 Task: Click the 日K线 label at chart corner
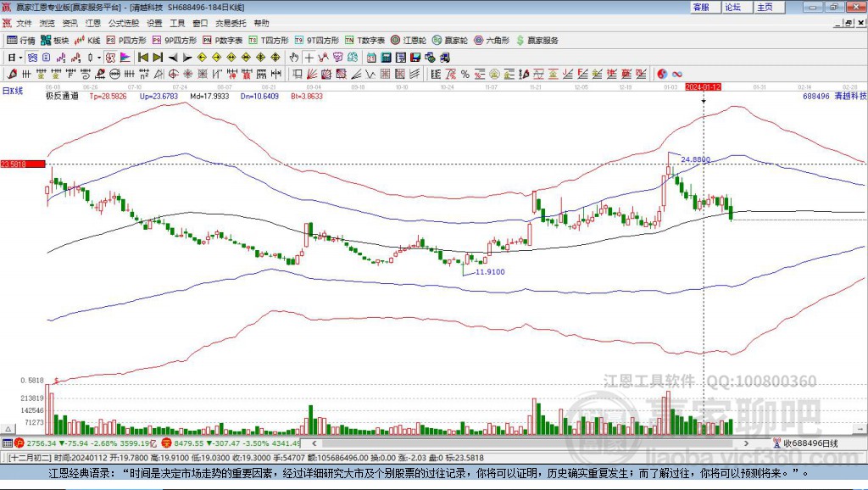tap(13, 91)
